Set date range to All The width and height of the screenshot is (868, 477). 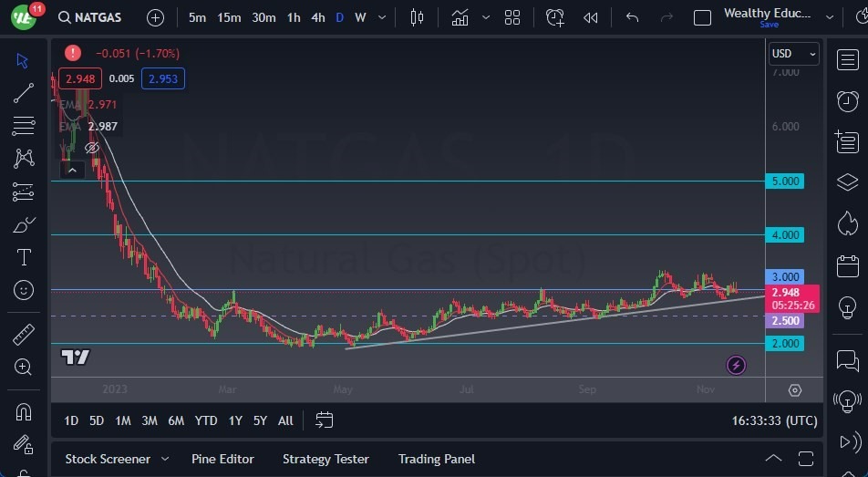(285, 420)
